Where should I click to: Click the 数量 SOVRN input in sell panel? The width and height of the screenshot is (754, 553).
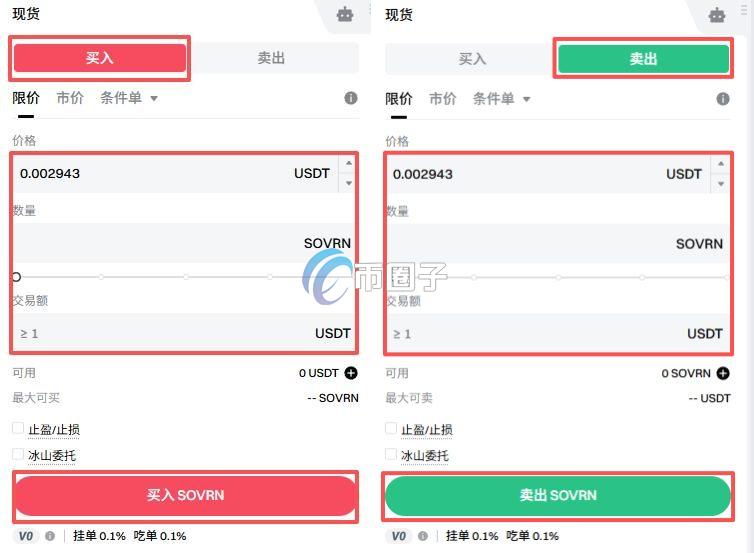[558, 243]
